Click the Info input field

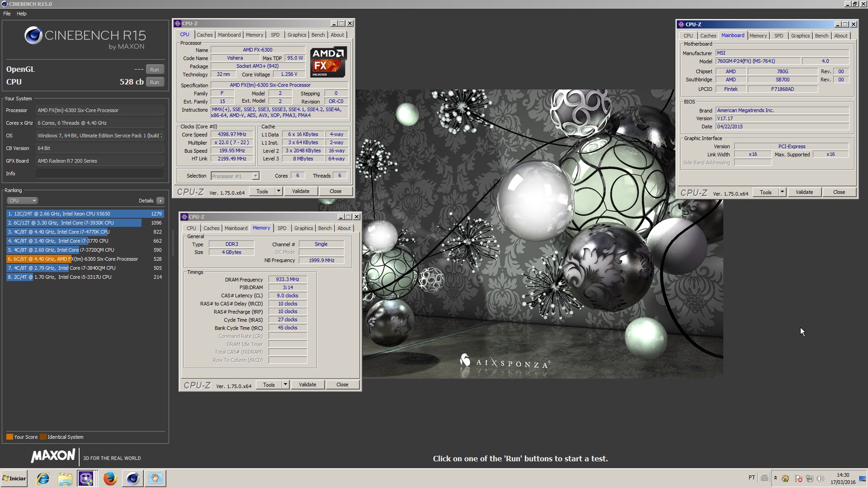pyautogui.click(x=100, y=174)
